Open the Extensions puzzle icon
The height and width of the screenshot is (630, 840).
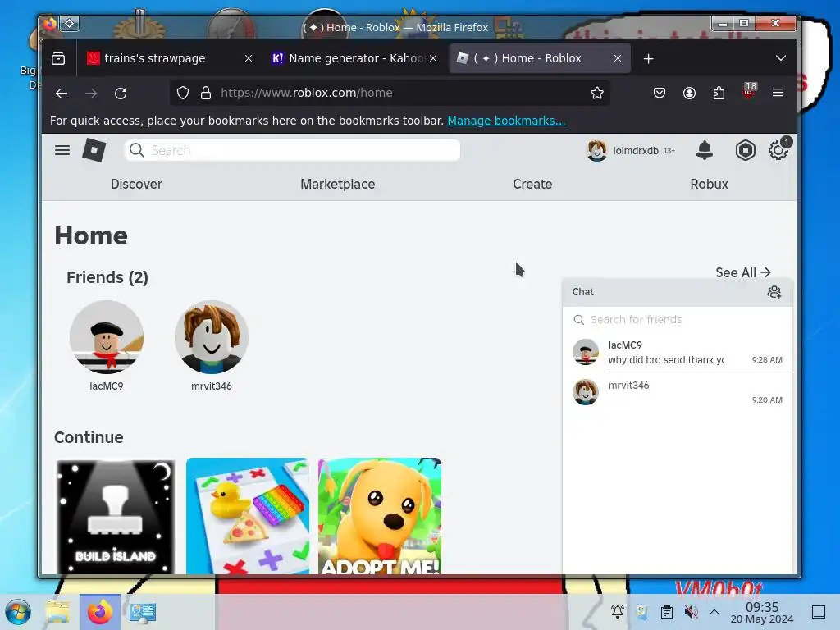pos(719,94)
